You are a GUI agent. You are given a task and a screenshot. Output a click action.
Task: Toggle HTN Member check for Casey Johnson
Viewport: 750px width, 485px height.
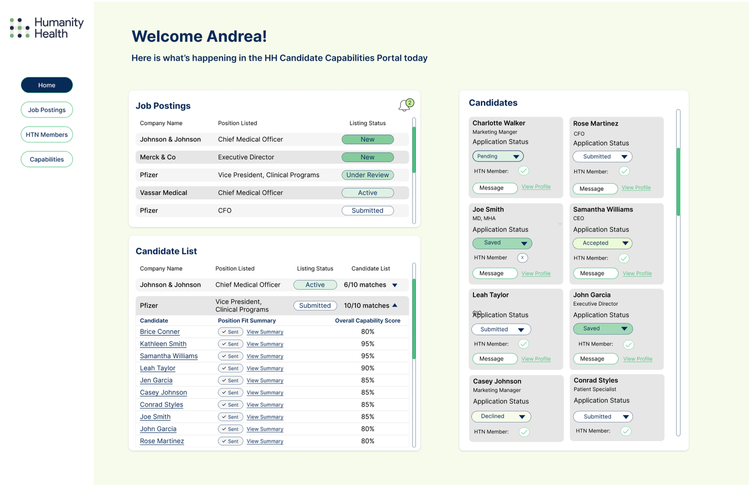pos(524,432)
